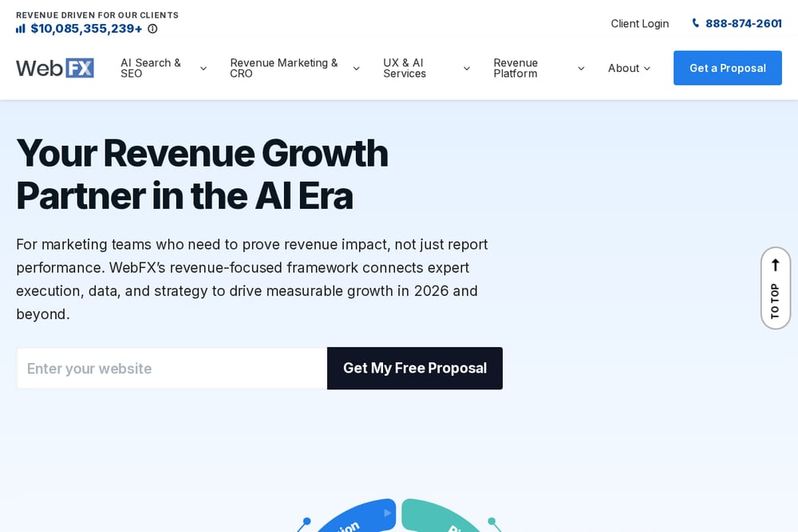Click the bar chart icon beside revenue figure
This screenshot has width=798, height=532.
tap(21, 29)
